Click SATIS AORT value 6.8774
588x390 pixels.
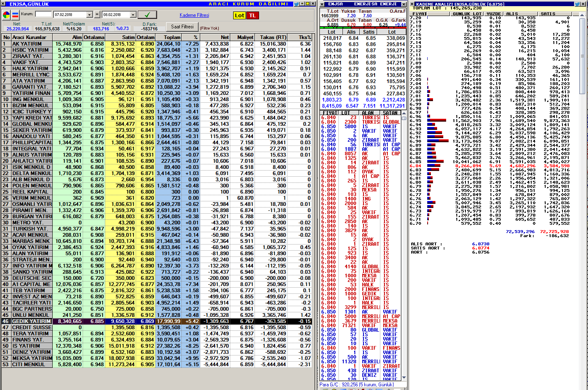[481, 248]
